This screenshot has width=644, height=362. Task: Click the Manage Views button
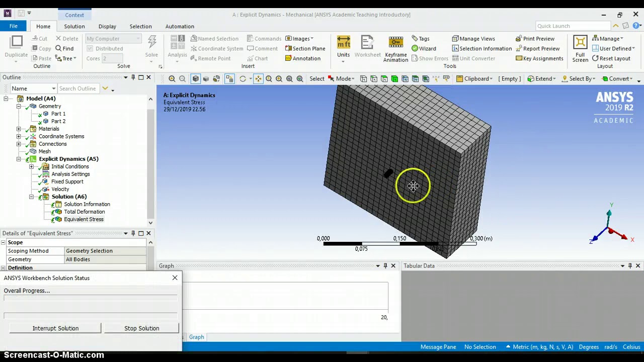pyautogui.click(x=473, y=39)
